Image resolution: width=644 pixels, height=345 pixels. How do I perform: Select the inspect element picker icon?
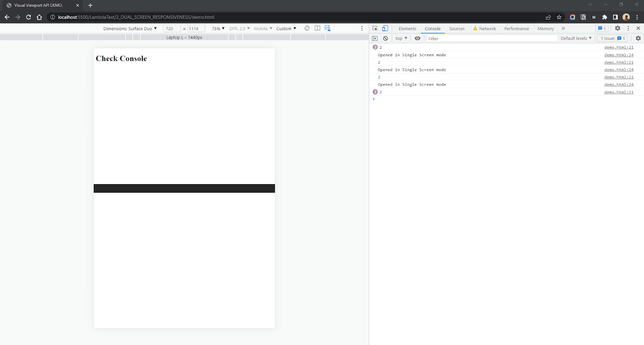click(375, 28)
